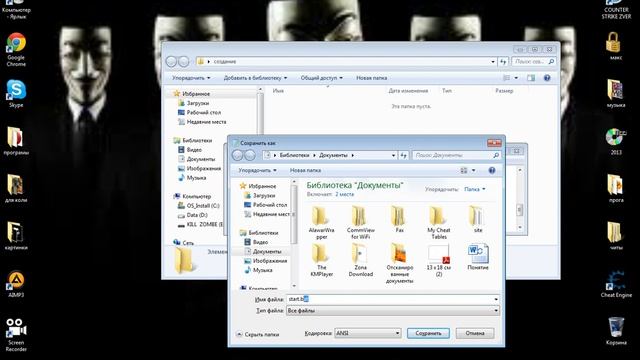The width and height of the screenshot is (640, 360).
Task: Click the 'Поиск: Документы' search box
Action: coord(456,156)
